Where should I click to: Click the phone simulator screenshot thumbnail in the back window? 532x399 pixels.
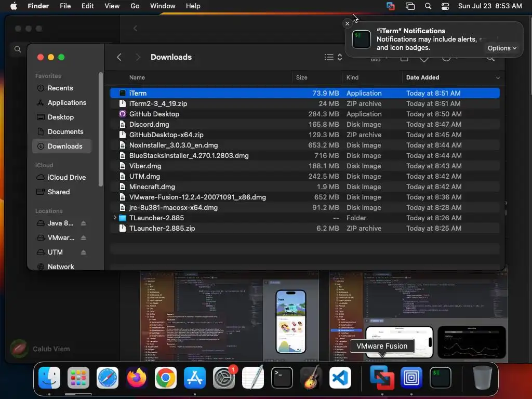pyautogui.click(x=230, y=316)
